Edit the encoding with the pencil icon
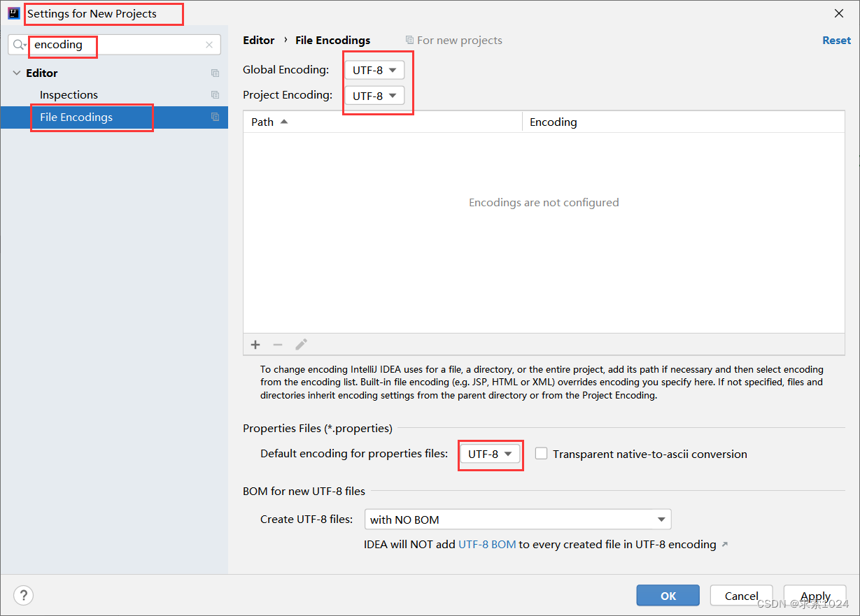 (x=301, y=345)
